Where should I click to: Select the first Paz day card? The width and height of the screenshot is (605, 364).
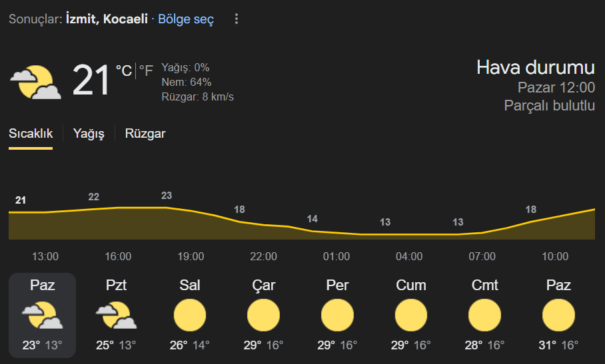(x=43, y=315)
